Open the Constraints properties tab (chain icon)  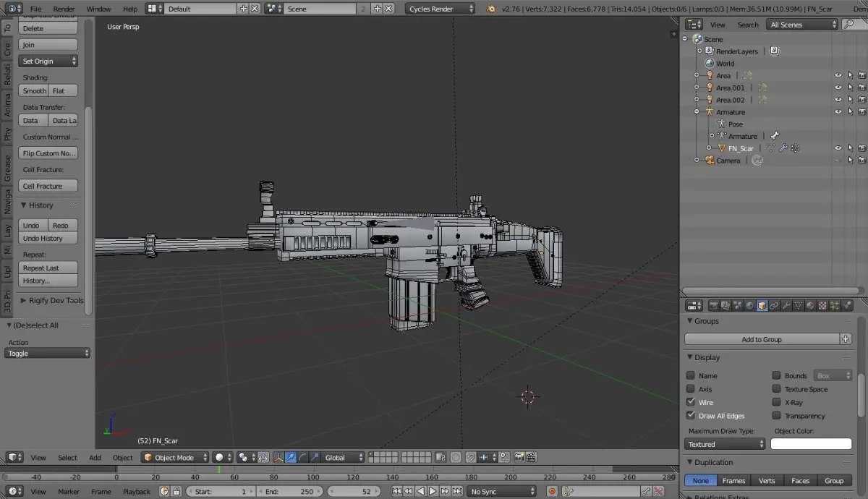click(774, 306)
